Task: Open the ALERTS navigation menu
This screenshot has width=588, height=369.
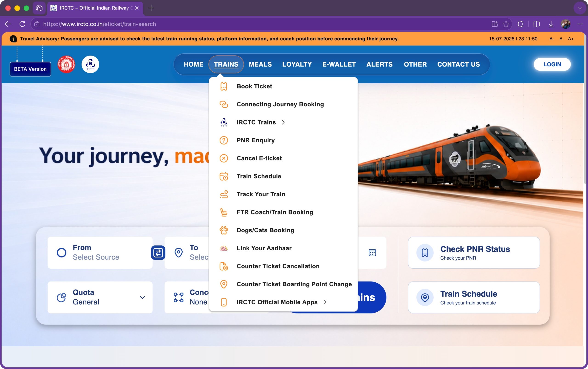Action: coord(379,65)
